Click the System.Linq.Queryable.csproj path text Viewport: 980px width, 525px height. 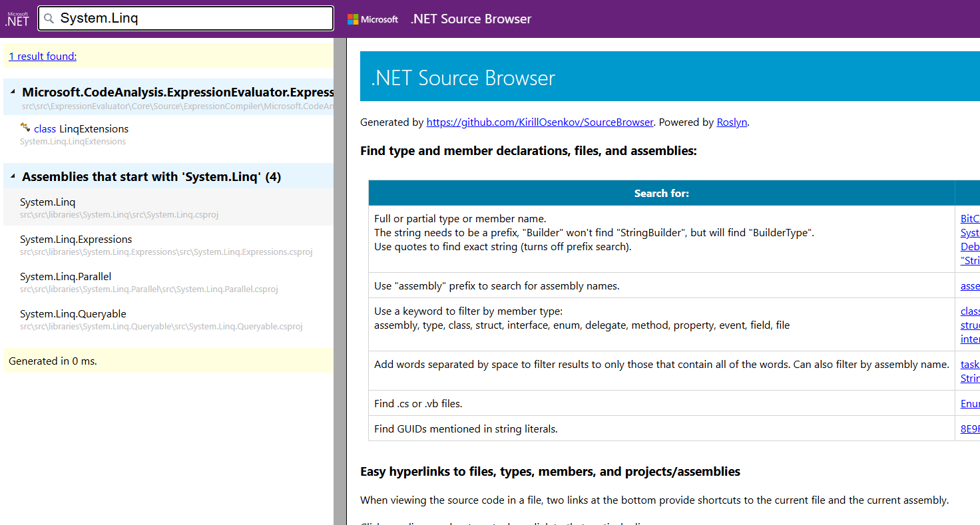pos(161,327)
